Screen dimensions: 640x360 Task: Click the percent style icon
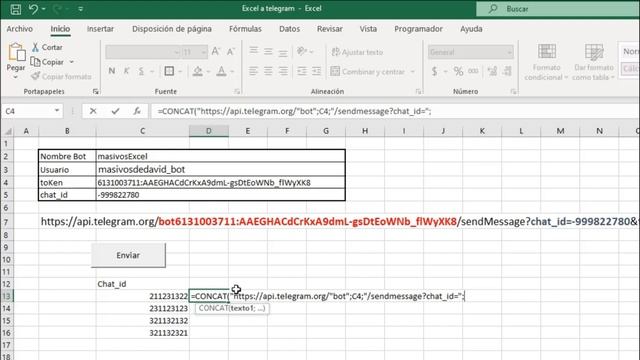pos(458,72)
